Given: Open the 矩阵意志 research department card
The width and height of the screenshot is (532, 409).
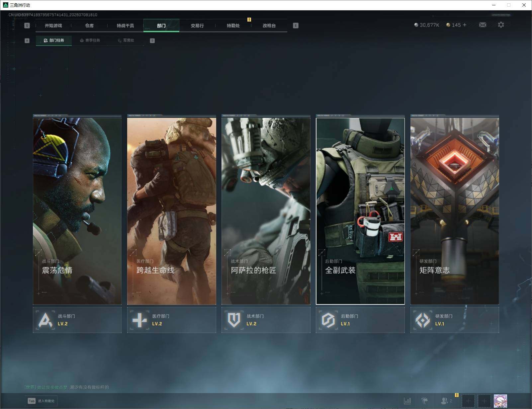Looking at the screenshot, I should click(x=455, y=211).
